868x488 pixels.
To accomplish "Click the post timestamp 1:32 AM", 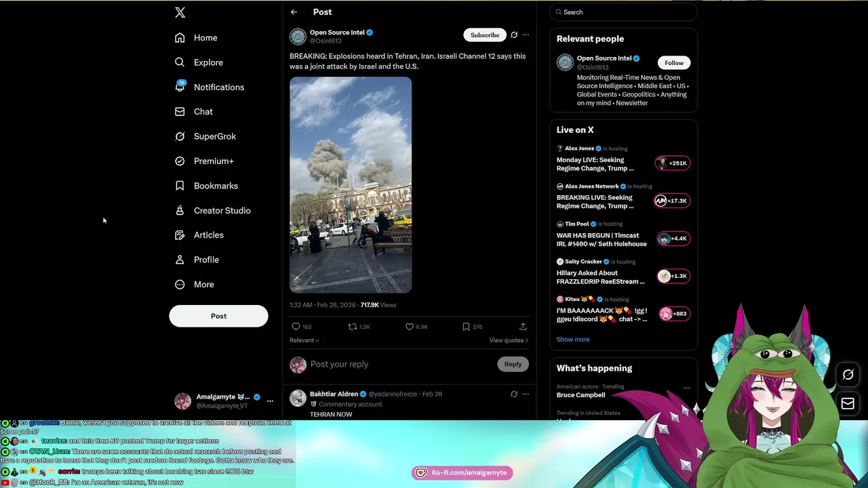I will (323, 305).
